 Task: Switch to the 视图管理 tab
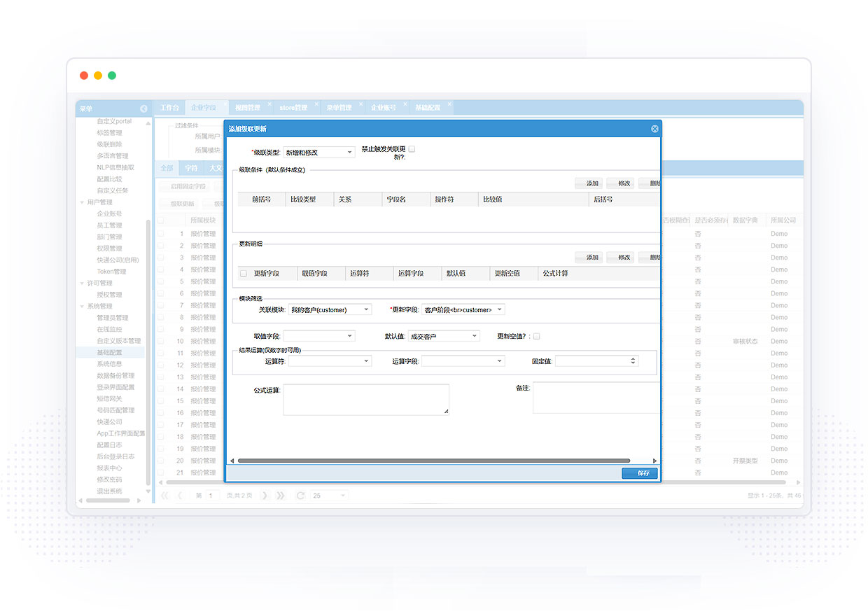point(248,108)
